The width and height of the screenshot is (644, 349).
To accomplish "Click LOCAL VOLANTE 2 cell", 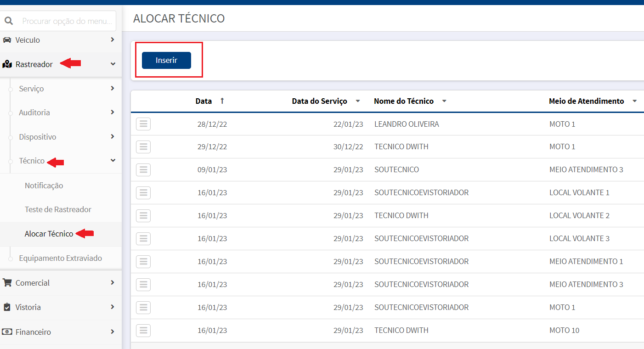I will click(x=580, y=216).
